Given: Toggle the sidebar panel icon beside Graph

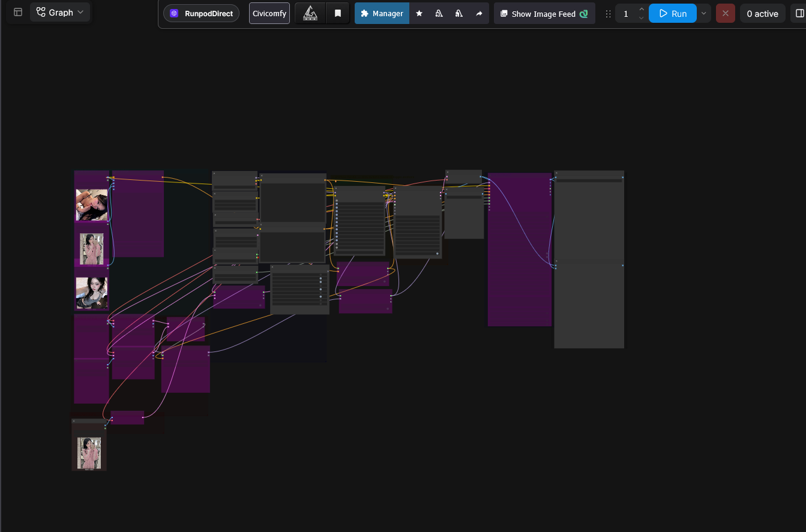Looking at the screenshot, I should (x=18, y=12).
